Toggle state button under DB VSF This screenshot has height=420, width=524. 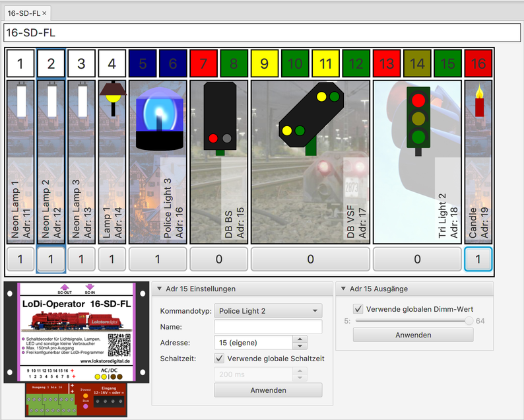310,259
